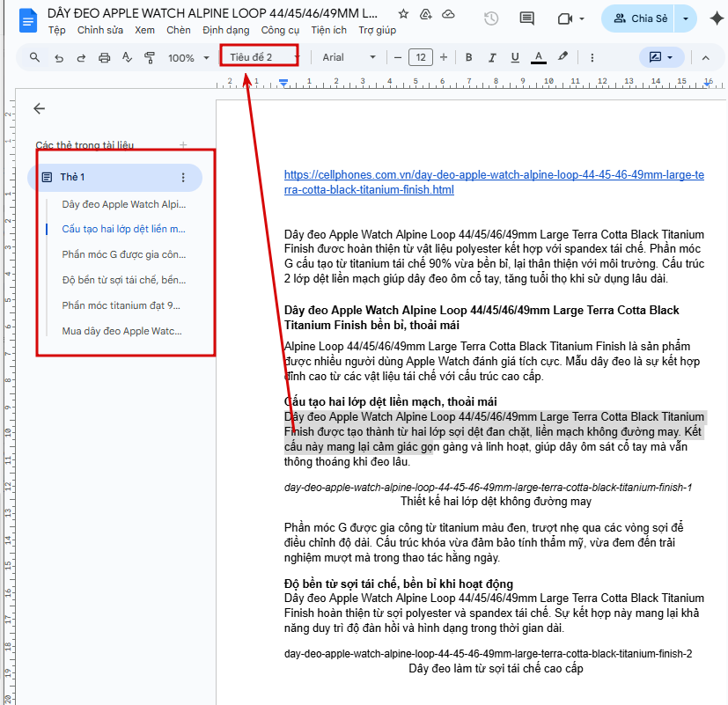Click the heading Cấu tạo hai lớp dệt liền mạch
Screen dimensions: 728x705
click(x=390, y=401)
